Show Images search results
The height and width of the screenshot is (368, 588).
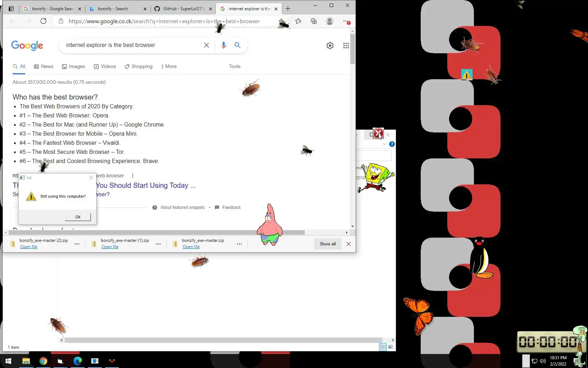pyautogui.click(x=73, y=67)
